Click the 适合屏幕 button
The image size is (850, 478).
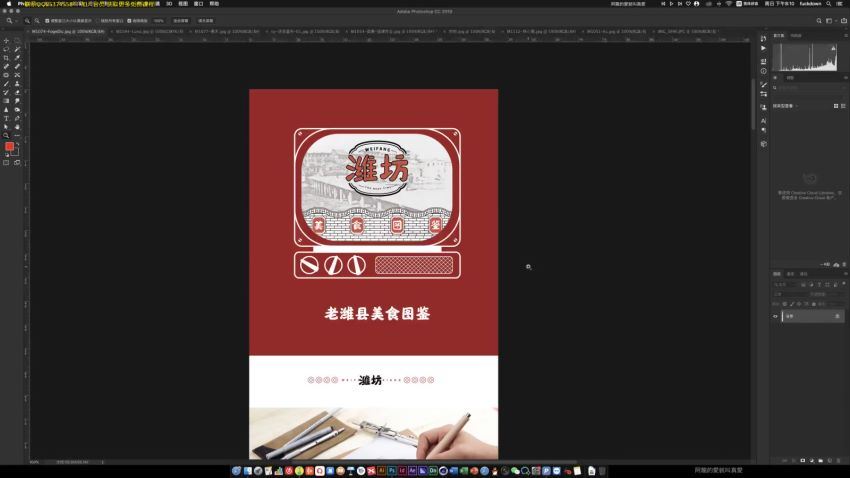181,21
